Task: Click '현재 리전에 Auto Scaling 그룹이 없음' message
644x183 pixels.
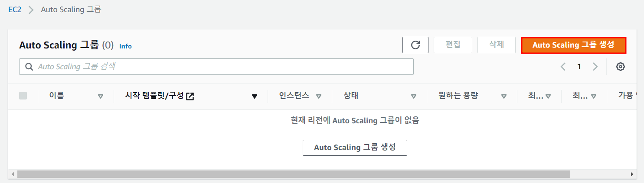Action: [355, 121]
